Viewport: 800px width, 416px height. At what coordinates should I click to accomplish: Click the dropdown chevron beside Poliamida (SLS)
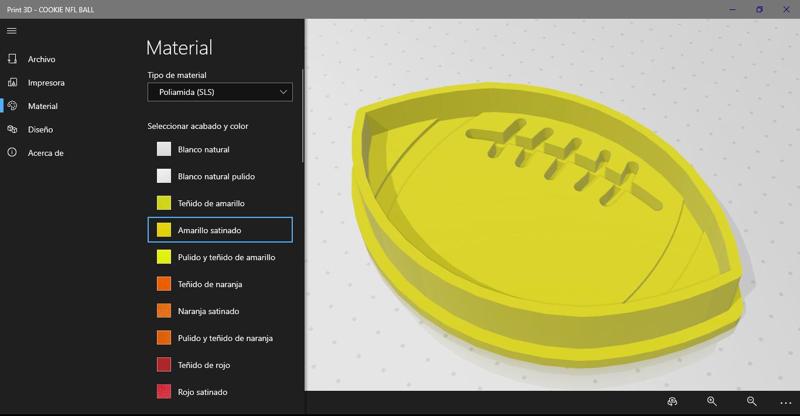click(x=283, y=92)
